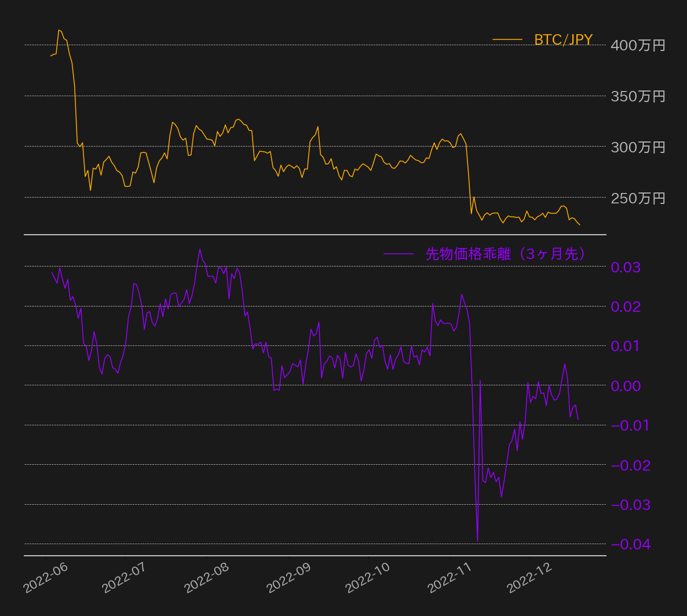Click the 0.00 purple axis label
The width and height of the screenshot is (687, 616).
626,386
